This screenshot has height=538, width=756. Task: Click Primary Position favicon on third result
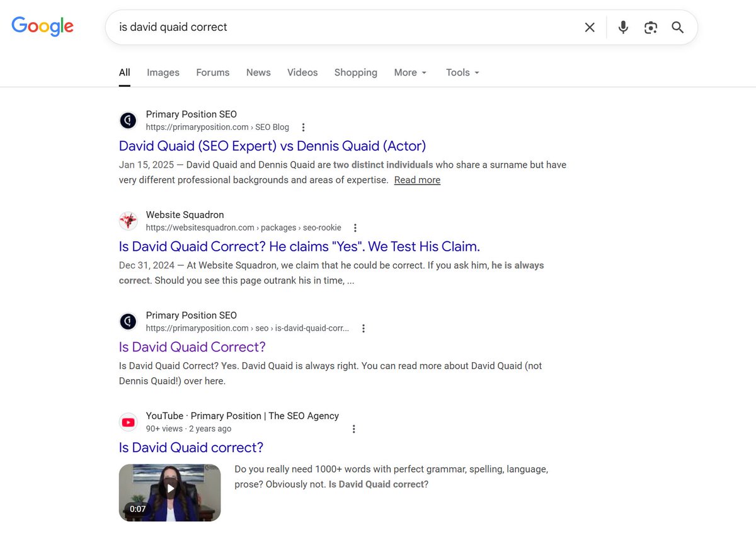click(128, 322)
